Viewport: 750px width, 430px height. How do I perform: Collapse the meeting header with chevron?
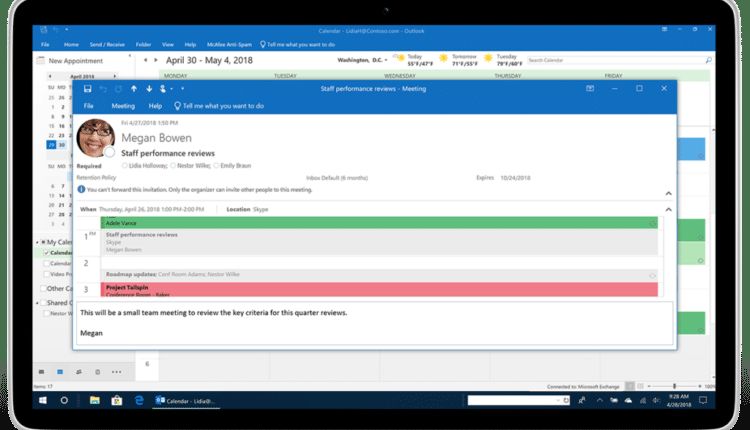668,194
